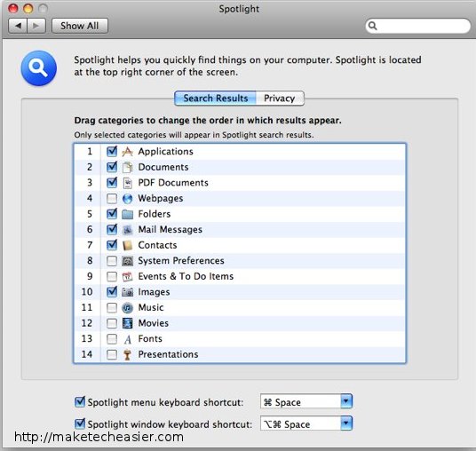Viewport: 476px width, 451px height.
Task: Select the PDF Documents label text
Action: pyautogui.click(x=173, y=183)
